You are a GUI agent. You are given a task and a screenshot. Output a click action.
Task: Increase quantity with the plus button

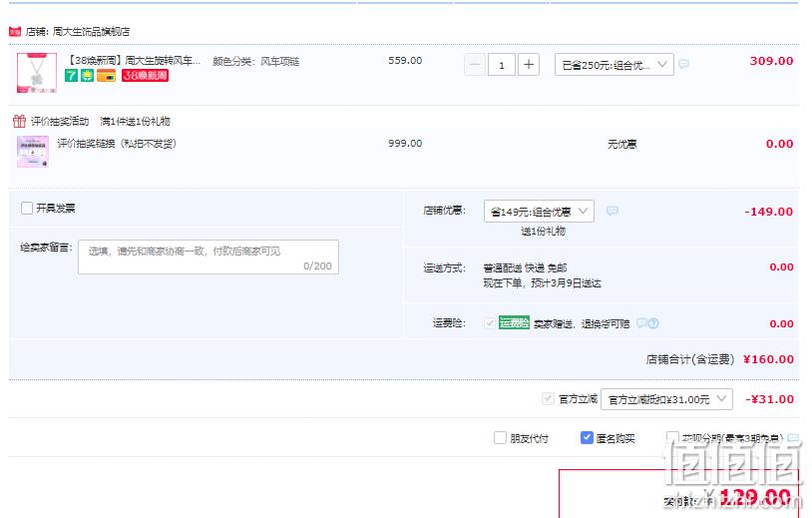pos(529,65)
